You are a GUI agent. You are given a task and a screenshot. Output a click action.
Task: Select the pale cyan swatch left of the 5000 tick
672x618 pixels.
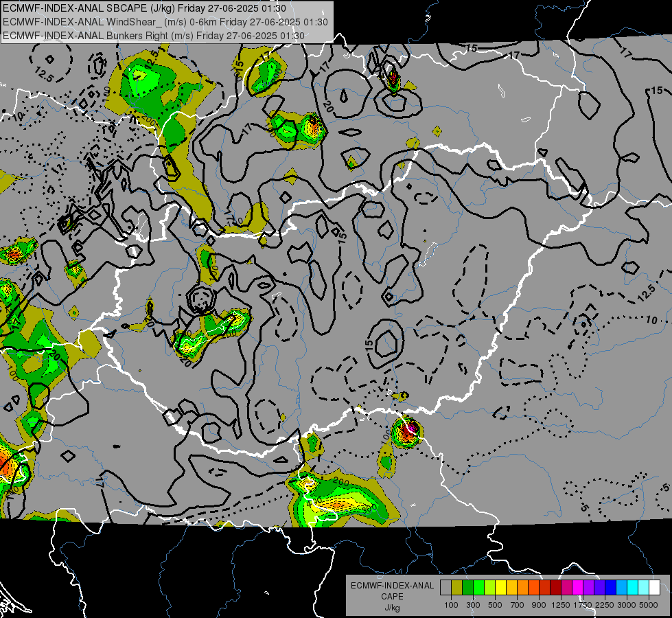[x=643, y=588]
